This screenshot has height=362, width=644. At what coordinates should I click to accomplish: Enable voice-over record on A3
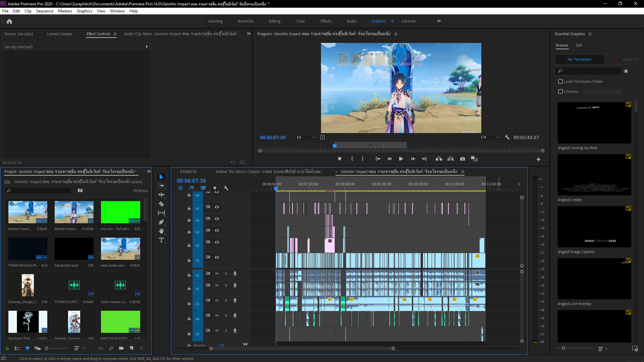[235, 301]
